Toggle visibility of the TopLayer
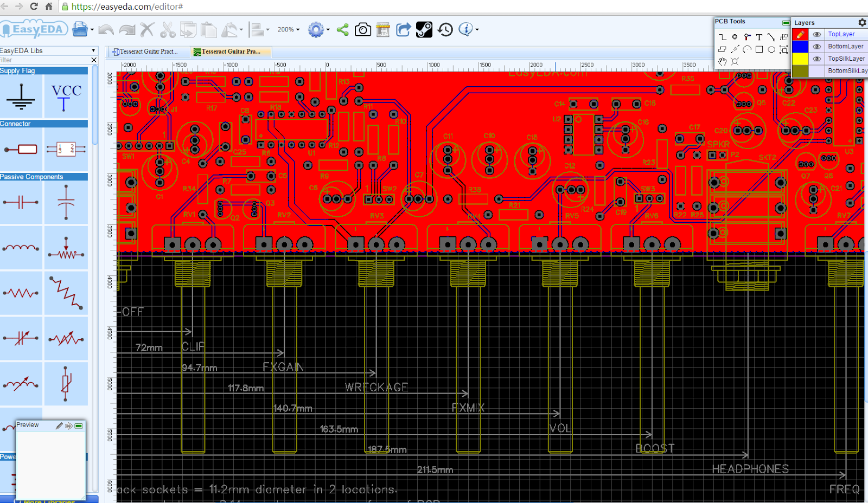The width and height of the screenshot is (868, 503). [818, 34]
